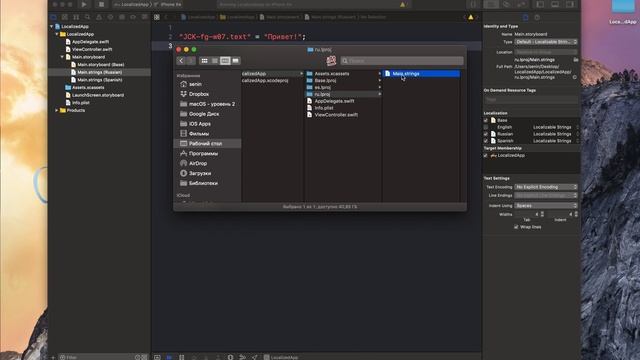
Task: Switch Finder to column view
Action: [x=225, y=61]
